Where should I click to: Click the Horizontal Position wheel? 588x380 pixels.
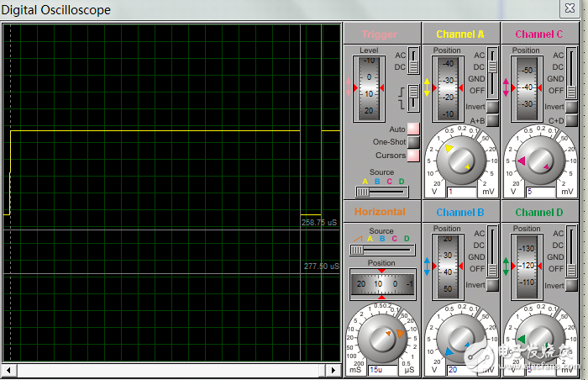pyautogui.click(x=383, y=284)
